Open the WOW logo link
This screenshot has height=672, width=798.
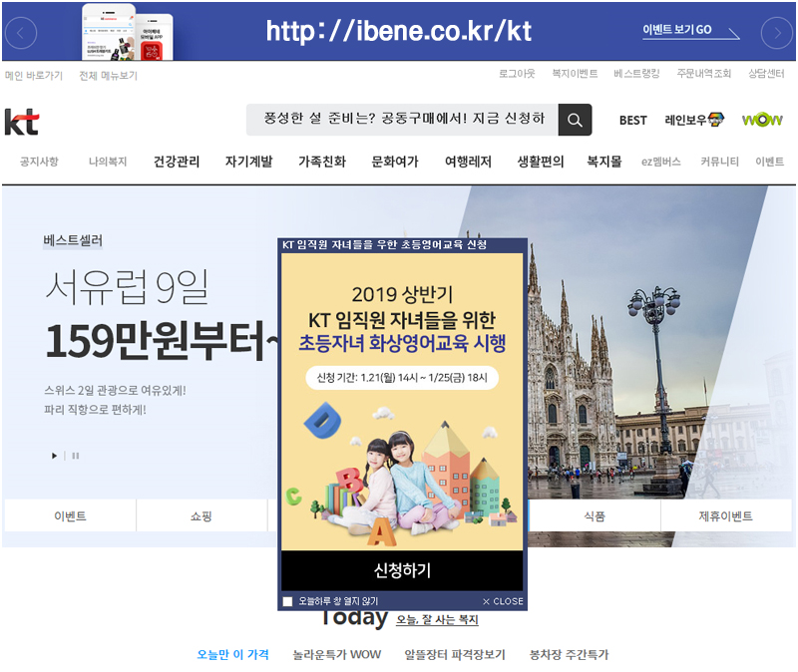pos(762,120)
